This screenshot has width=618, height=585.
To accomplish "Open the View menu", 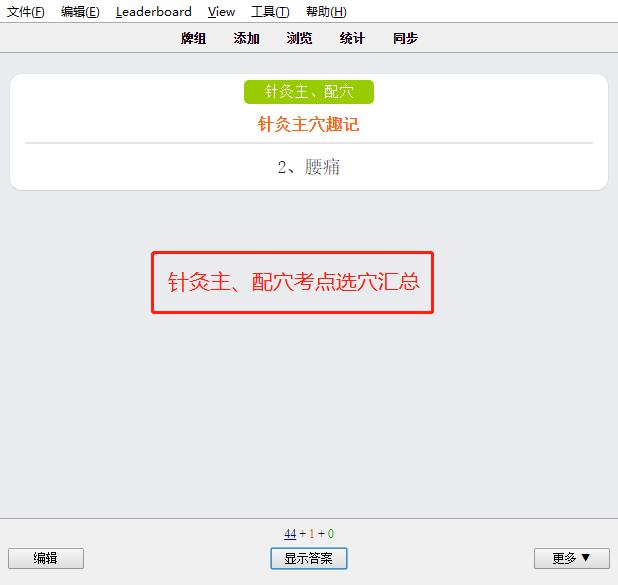I will 222,12.
